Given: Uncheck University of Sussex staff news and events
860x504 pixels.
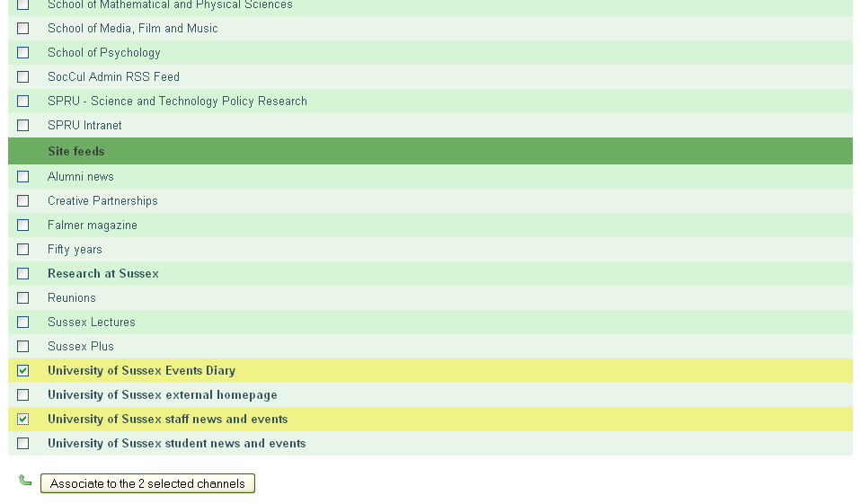Looking at the screenshot, I should pos(23,419).
